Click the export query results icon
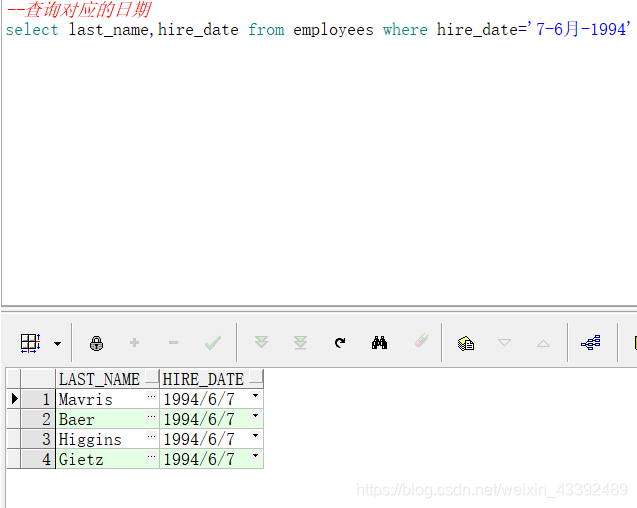The height and width of the screenshot is (508, 637). pos(466,343)
